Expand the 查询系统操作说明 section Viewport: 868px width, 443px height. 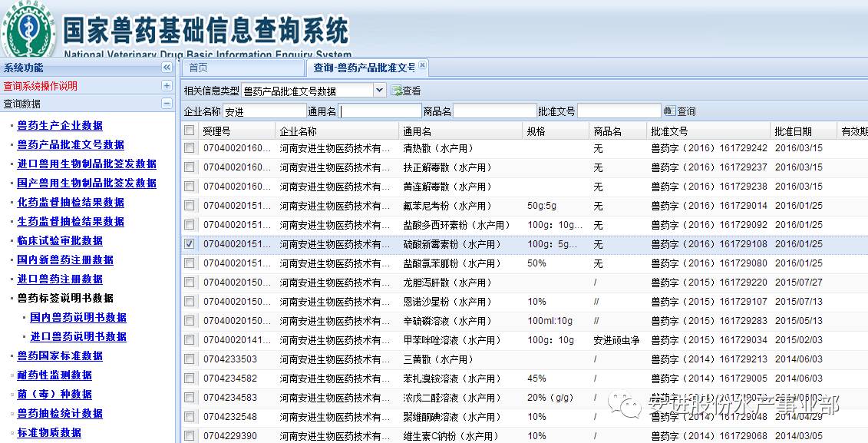(167, 86)
